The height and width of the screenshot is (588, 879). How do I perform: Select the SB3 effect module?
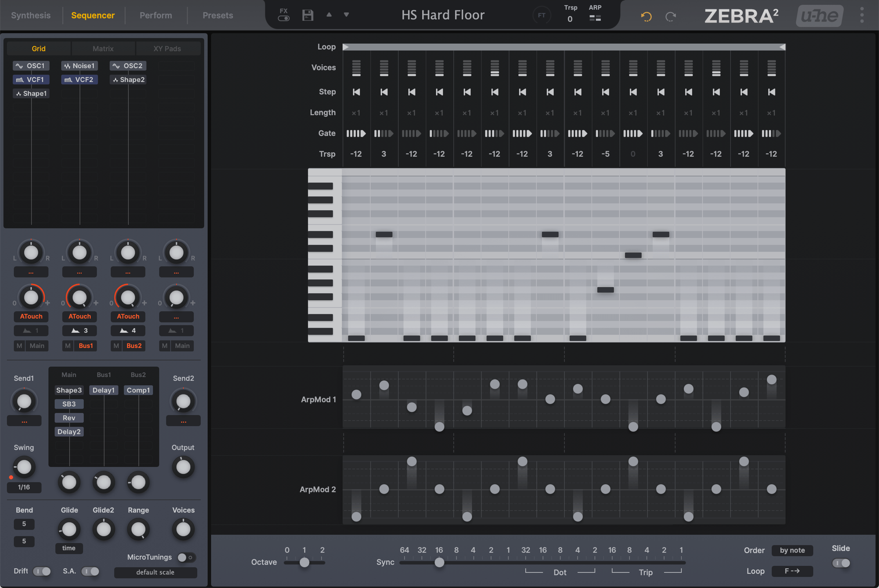click(69, 404)
